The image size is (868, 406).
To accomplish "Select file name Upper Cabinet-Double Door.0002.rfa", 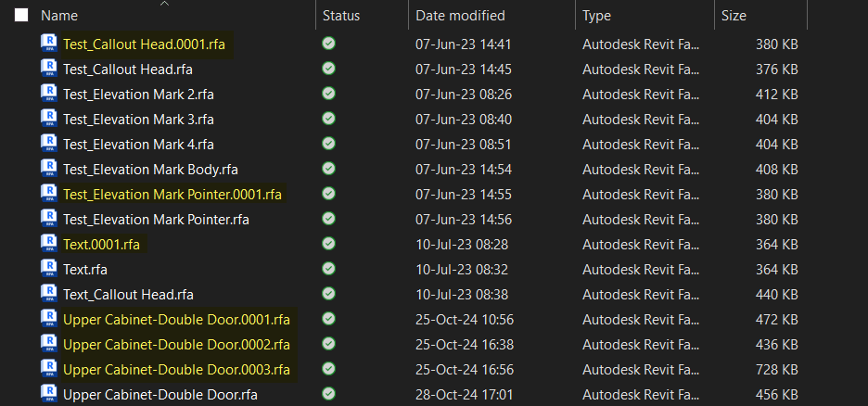I will (x=176, y=345).
